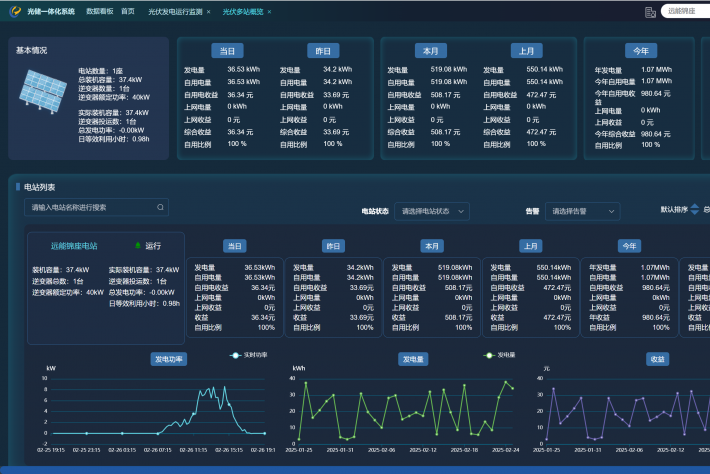Open the 数据看板 menu
The height and width of the screenshot is (474, 710).
[x=99, y=11]
